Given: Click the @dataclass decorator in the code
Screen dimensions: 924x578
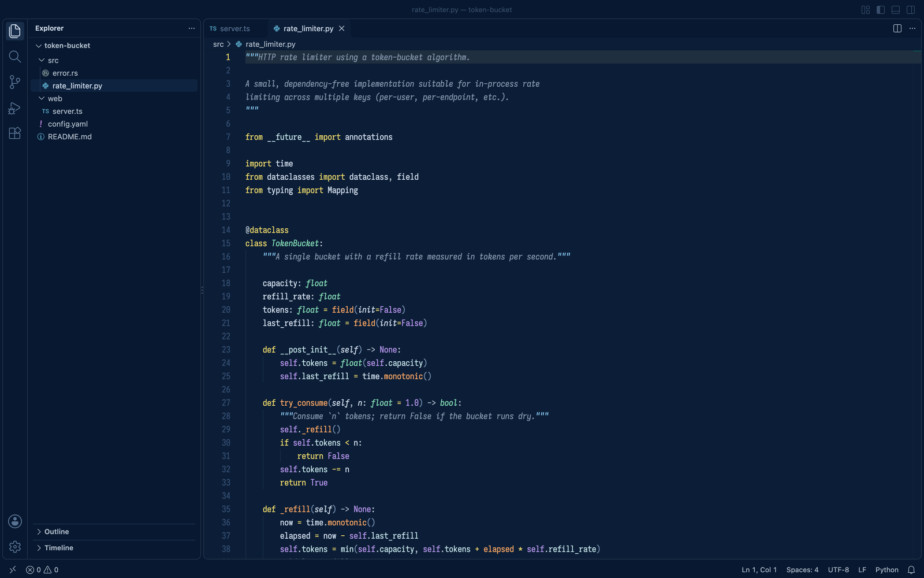Looking at the screenshot, I should 267,230.
